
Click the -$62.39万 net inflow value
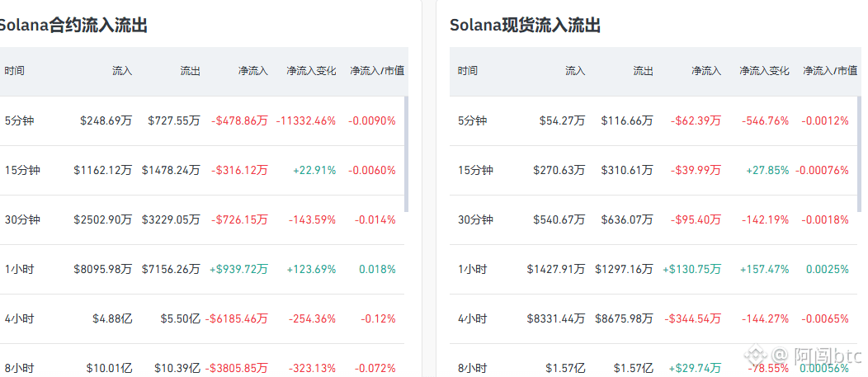coord(696,120)
